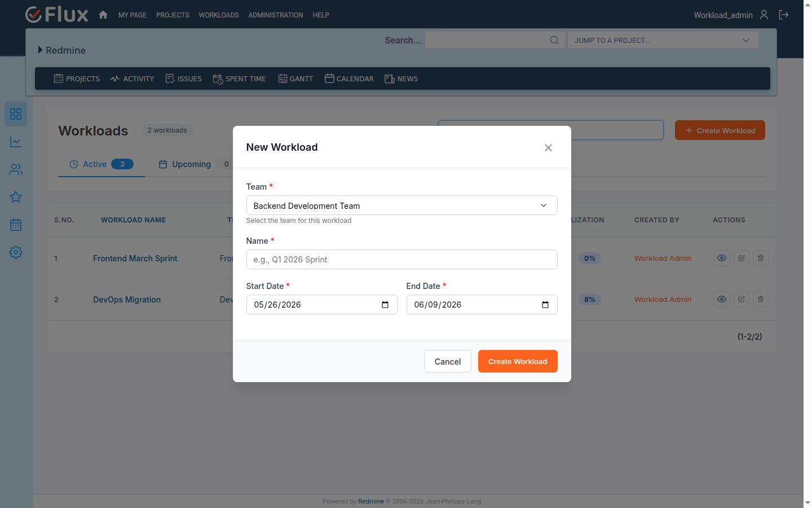Open the calendar sidebar icon
The width and height of the screenshot is (812, 508).
[x=16, y=225]
